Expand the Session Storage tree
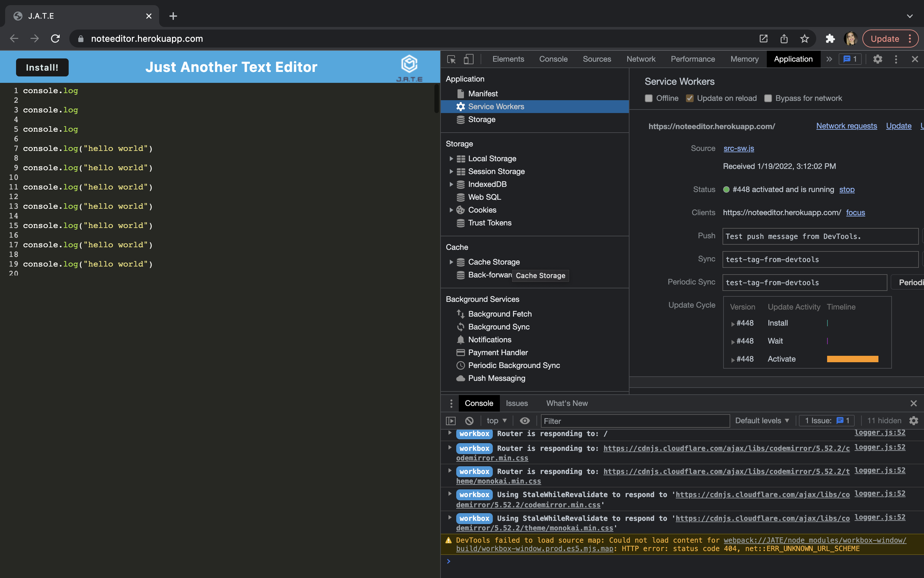 point(451,172)
